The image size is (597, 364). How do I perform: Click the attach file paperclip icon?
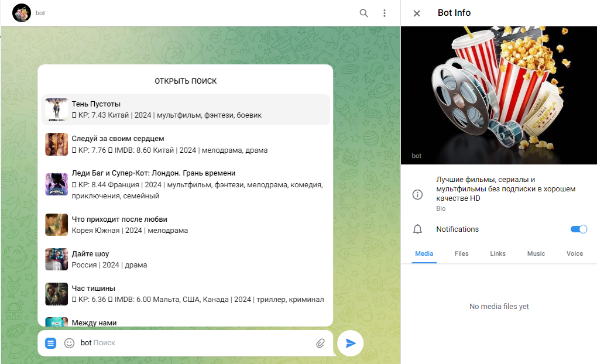click(320, 343)
